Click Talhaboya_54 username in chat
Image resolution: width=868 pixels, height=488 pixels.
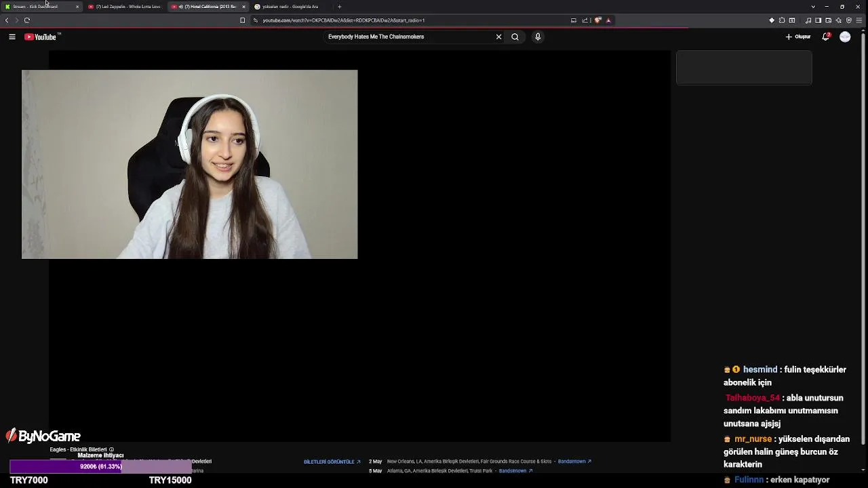point(753,398)
